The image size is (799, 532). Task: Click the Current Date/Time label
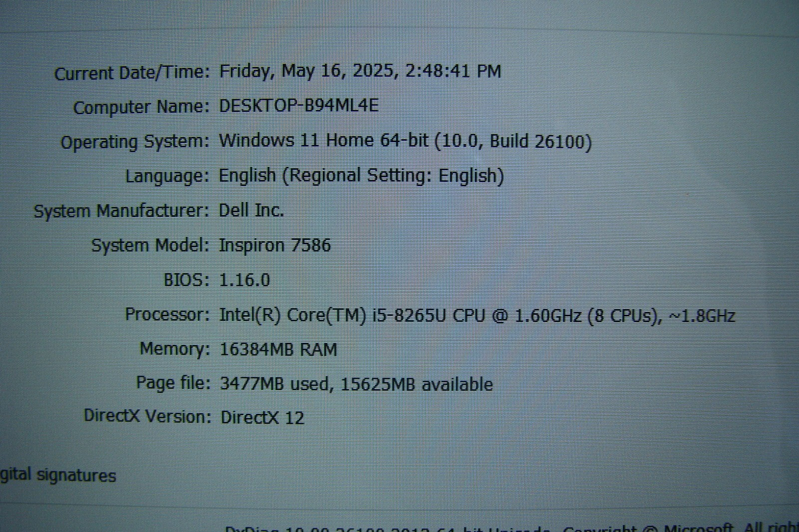(132, 73)
